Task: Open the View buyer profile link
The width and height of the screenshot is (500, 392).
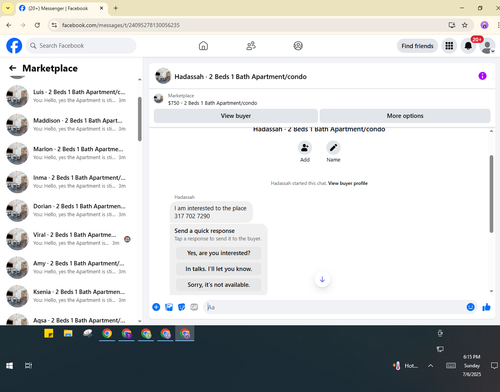Action: (x=348, y=183)
